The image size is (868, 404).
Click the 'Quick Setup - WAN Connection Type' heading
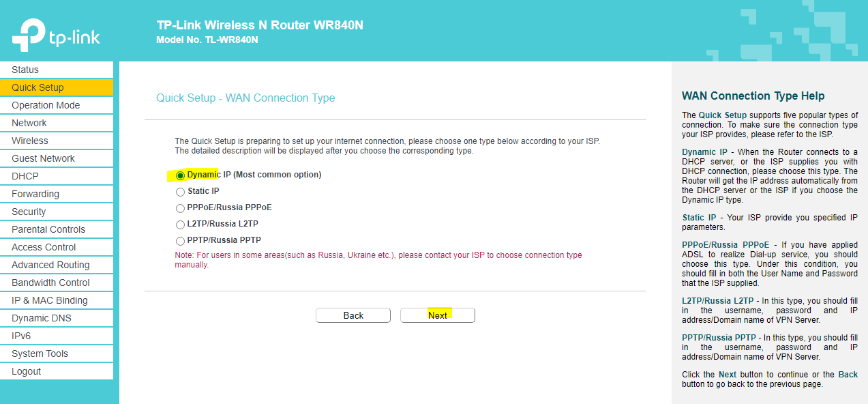[x=245, y=98]
